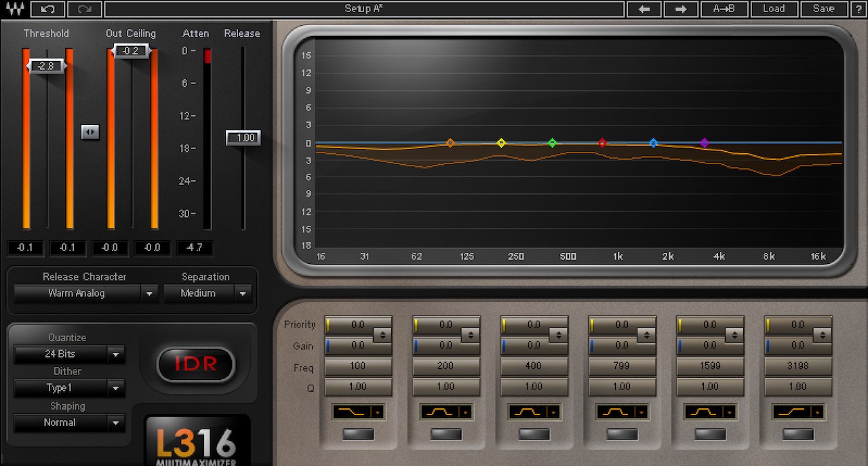The height and width of the screenshot is (466, 868).
Task: Select the yellow band marker on the graph
Action: 501,143
